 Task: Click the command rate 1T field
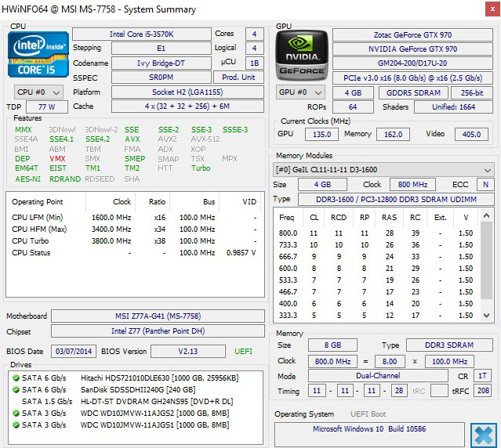482,376
